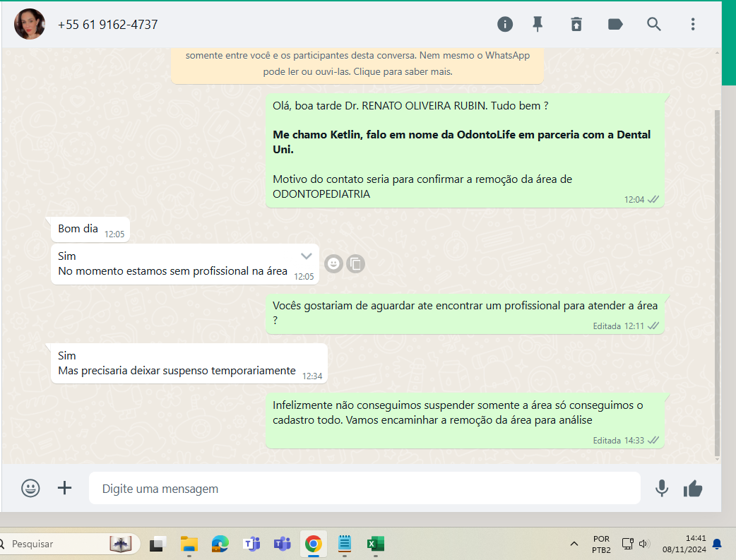
Task: Open Notepad from the taskbar
Action: 345,544
